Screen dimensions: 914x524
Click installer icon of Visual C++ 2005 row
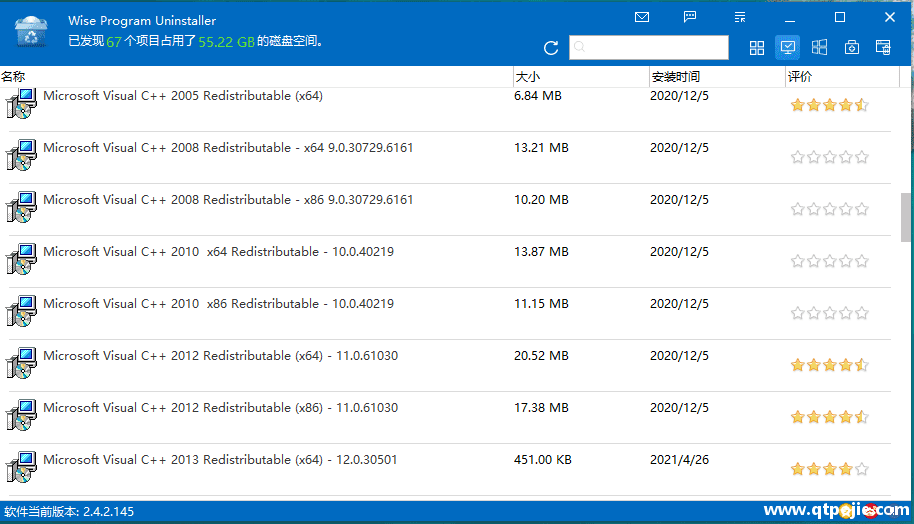(x=21, y=103)
